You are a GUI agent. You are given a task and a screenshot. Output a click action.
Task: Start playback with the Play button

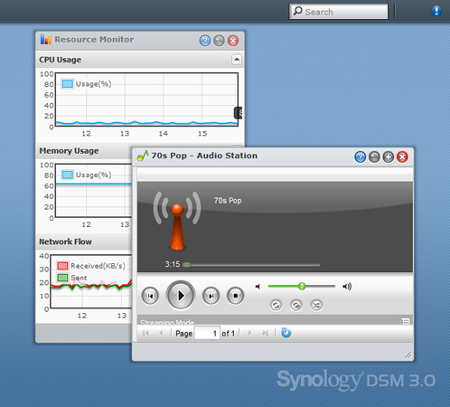[x=180, y=295]
